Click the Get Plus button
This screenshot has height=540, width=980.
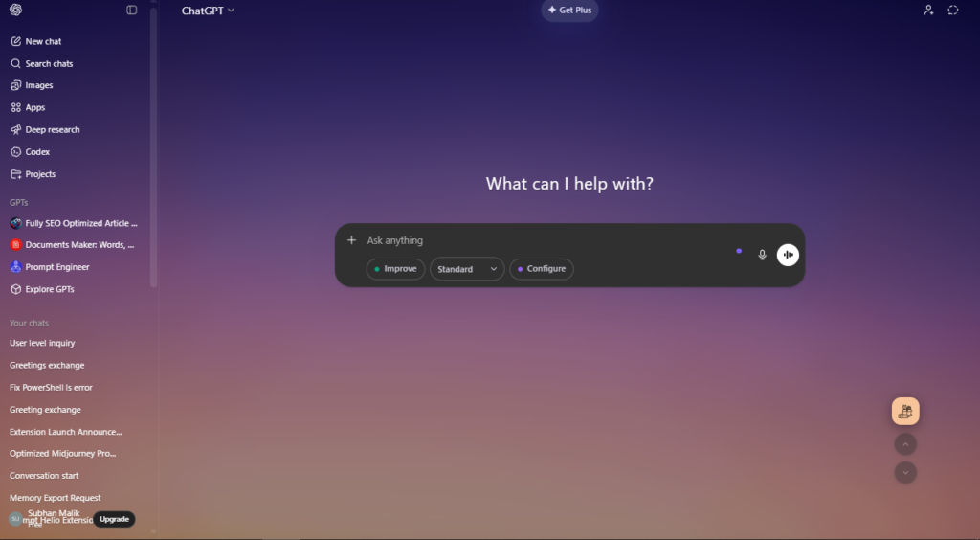[569, 11]
